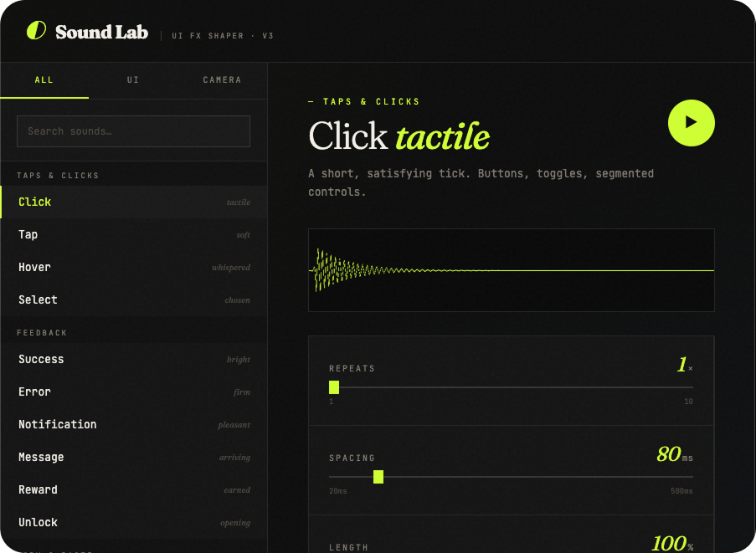Screen dimensions: 756x553
Task: Select the Unlock opening sound
Action: (134, 523)
